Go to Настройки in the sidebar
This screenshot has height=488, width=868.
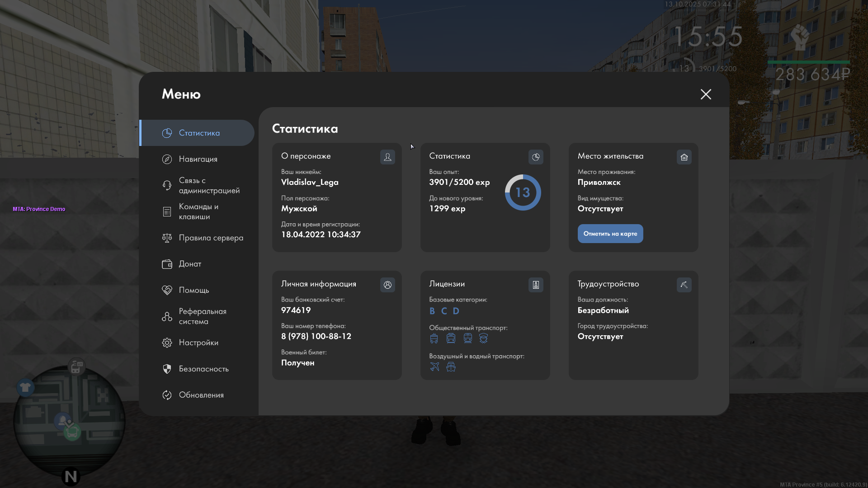[198, 343]
